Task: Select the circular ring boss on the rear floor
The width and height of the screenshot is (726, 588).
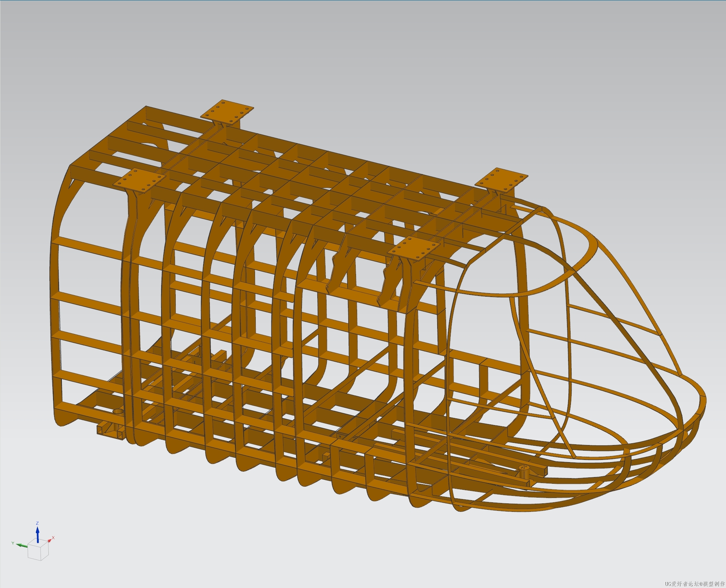Action: (119, 412)
